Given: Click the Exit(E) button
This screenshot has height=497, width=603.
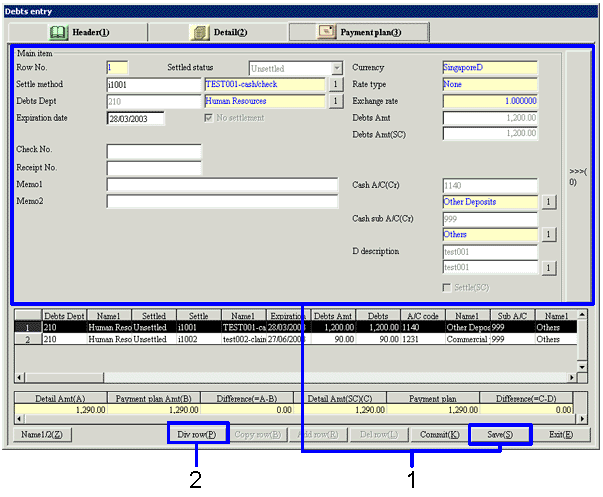Looking at the screenshot, I should 553,435.
